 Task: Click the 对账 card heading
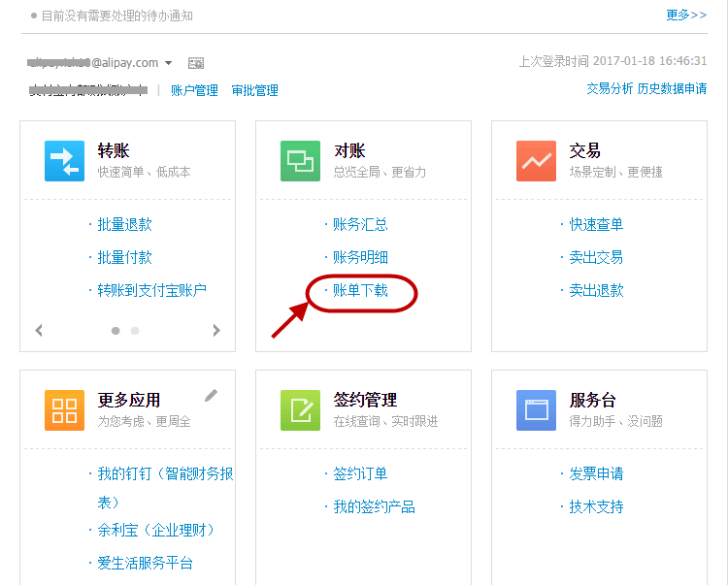click(x=349, y=150)
